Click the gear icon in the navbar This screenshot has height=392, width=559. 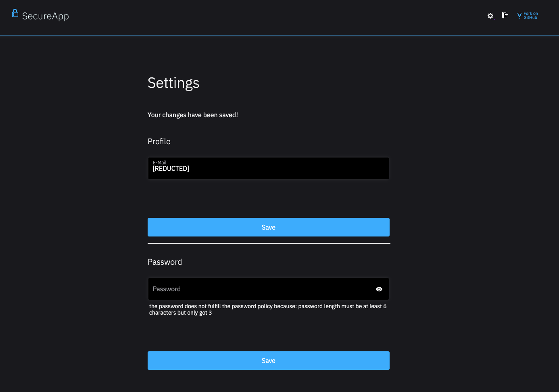[490, 15]
